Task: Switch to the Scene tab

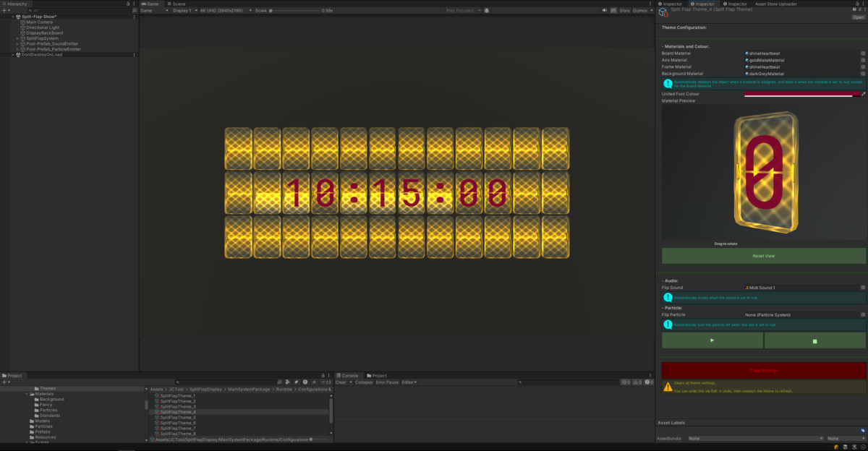Action: click(x=176, y=4)
